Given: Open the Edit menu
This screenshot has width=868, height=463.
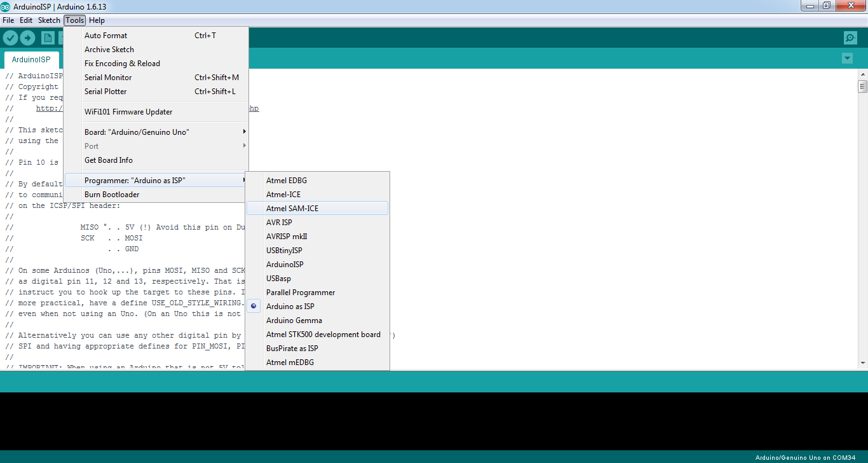Looking at the screenshot, I should click(x=26, y=20).
